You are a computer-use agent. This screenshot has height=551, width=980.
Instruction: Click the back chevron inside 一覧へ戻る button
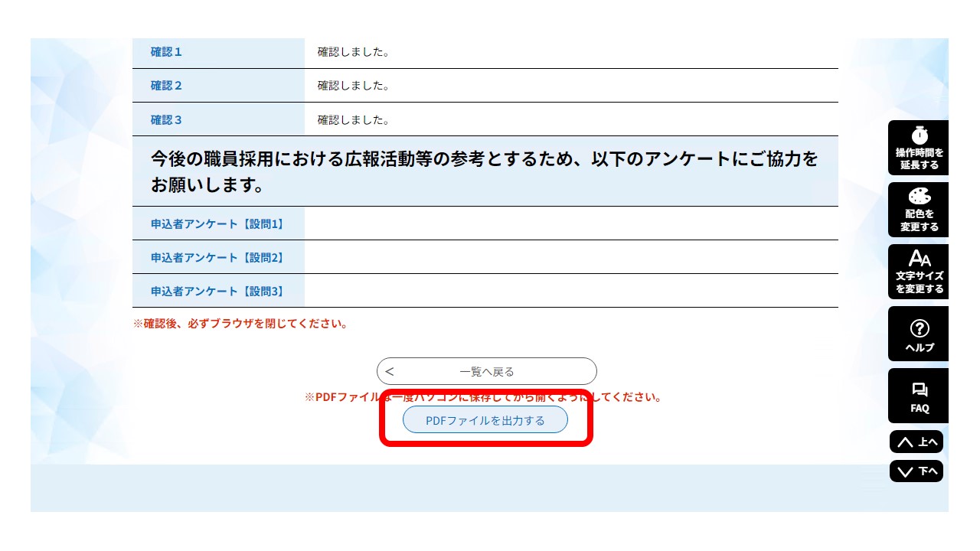pyautogui.click(x=390, y=370)
